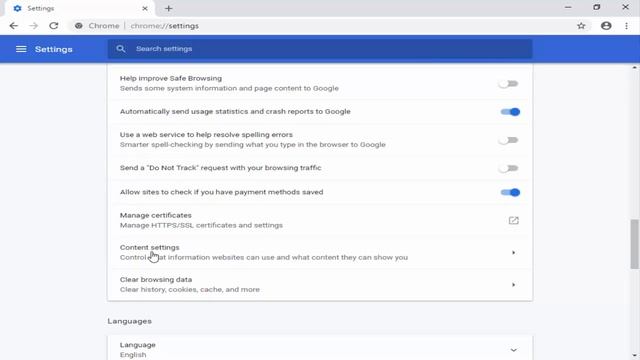The height and width of the screenshot is (360, 640).
Task: Turn on Do Not Track request toggle
Action: tap(509, 168)
